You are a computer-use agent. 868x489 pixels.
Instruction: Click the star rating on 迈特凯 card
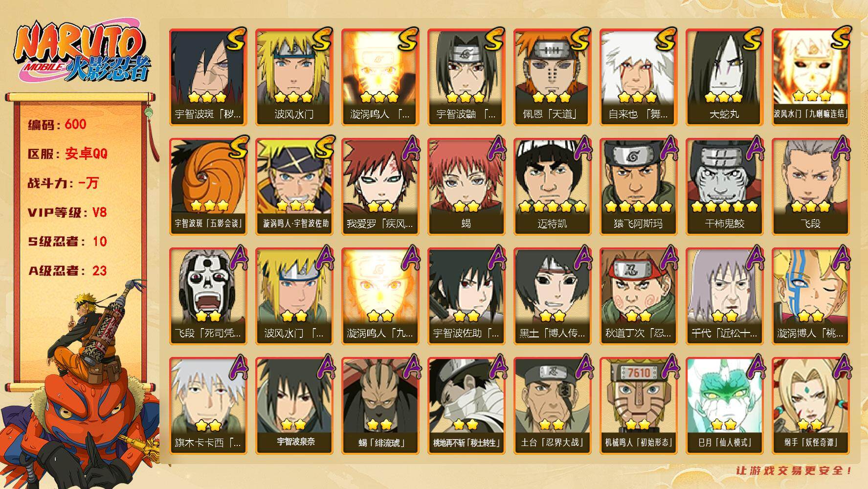click(552, 206)
